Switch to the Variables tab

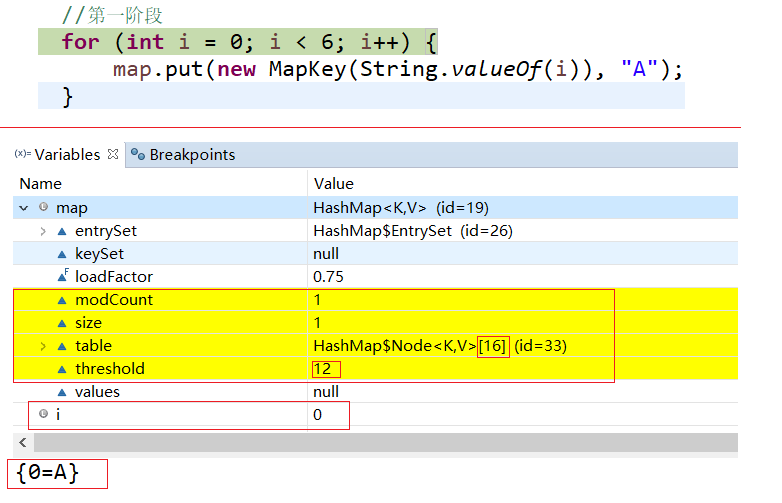(67, 155)
